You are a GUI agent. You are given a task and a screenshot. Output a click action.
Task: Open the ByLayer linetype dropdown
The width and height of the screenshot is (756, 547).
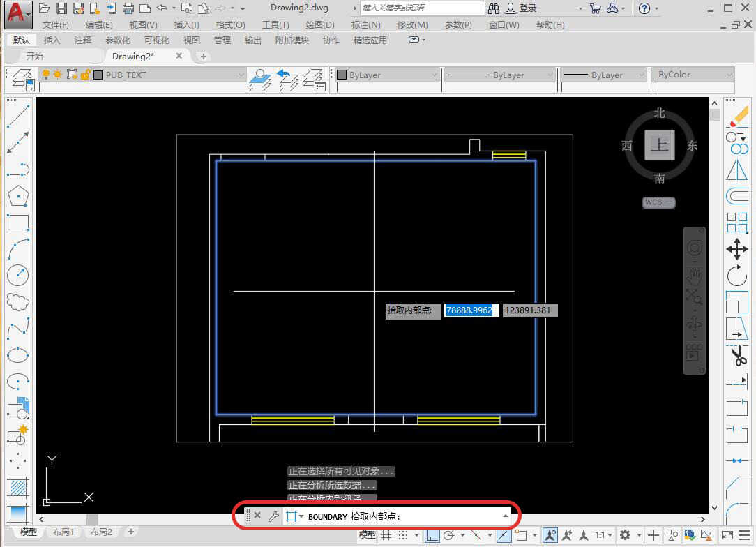[550, 75]
